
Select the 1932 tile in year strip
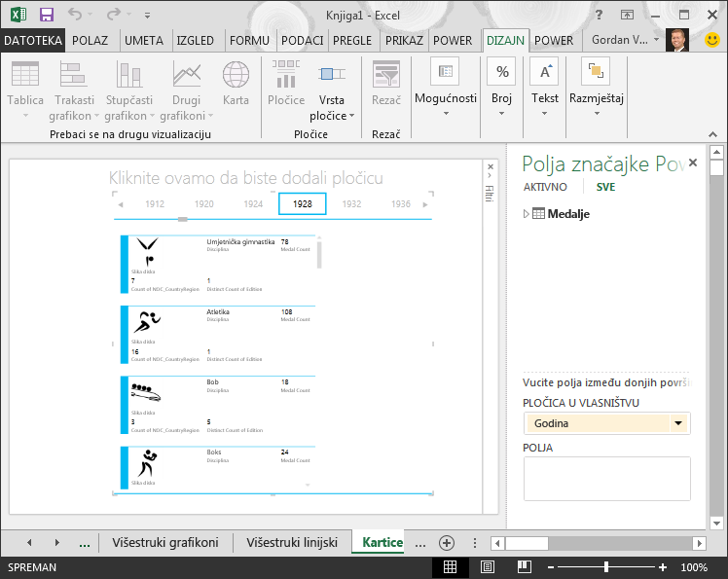[x=351, y=203]
